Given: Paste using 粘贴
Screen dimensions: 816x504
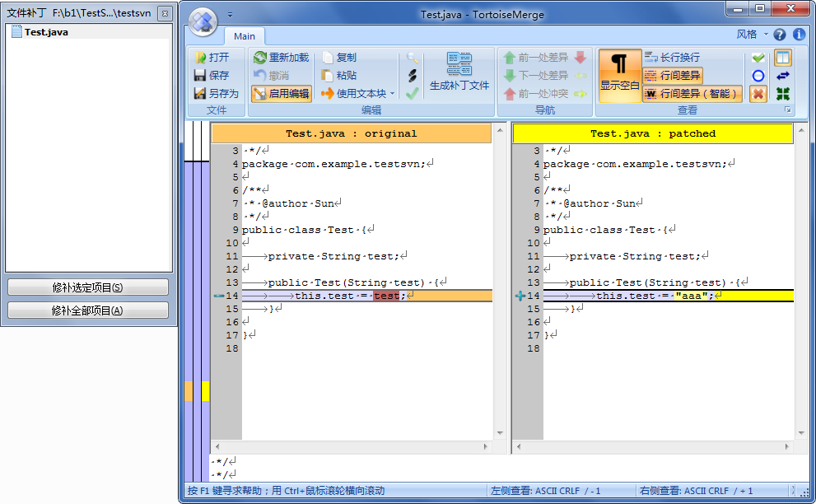Looking at the screenshot, I should point(339,76).
